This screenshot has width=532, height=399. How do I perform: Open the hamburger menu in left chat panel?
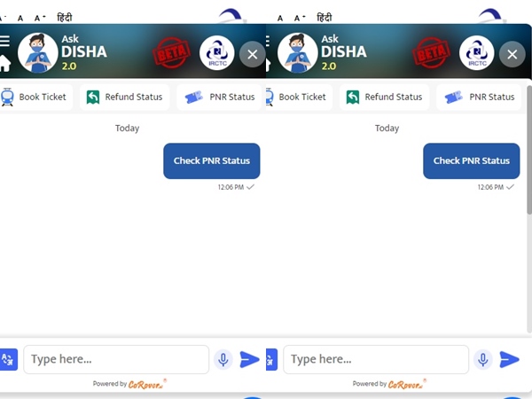coord(4,41)
